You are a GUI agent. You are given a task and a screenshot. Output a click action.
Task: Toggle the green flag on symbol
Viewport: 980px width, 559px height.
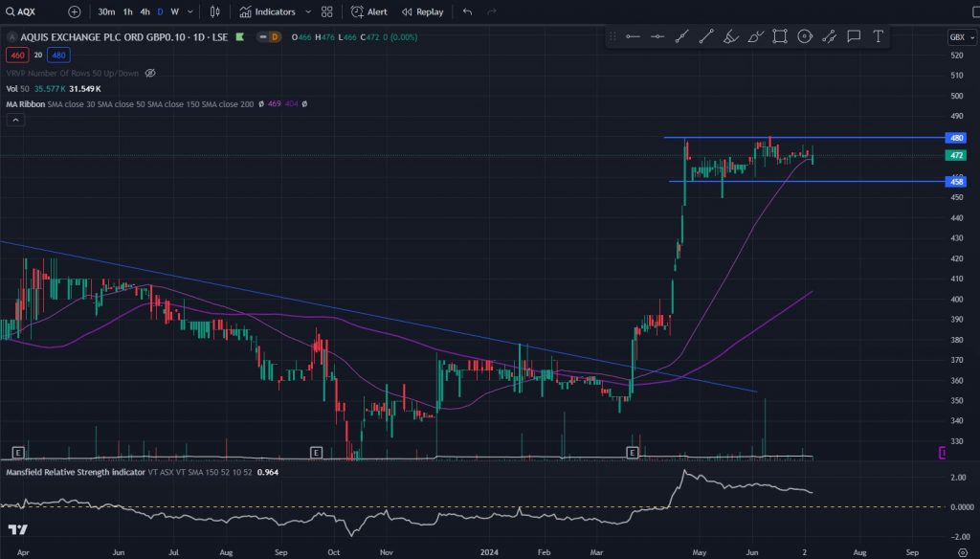click(x=239, y=37)
